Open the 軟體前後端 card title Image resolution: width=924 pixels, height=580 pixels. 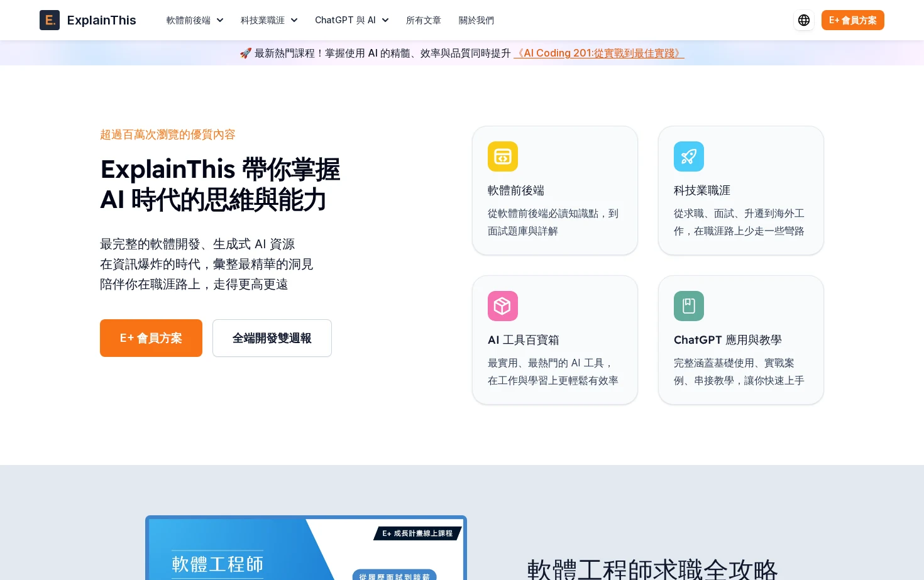click(516, 190)
